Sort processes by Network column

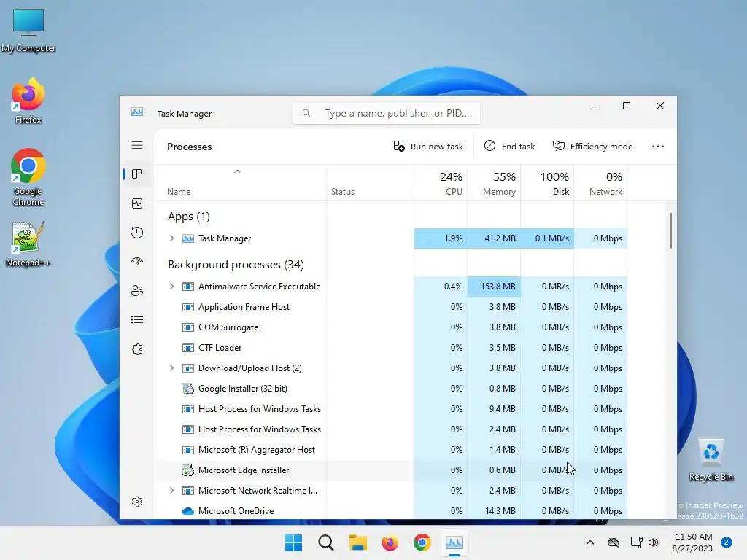(601, 183)
